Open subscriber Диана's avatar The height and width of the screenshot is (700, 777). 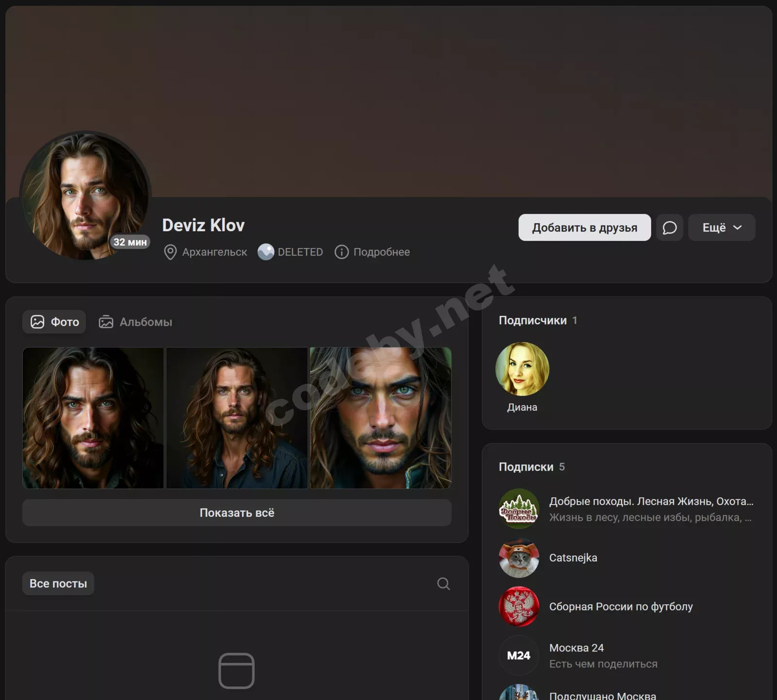coord(522,369)
